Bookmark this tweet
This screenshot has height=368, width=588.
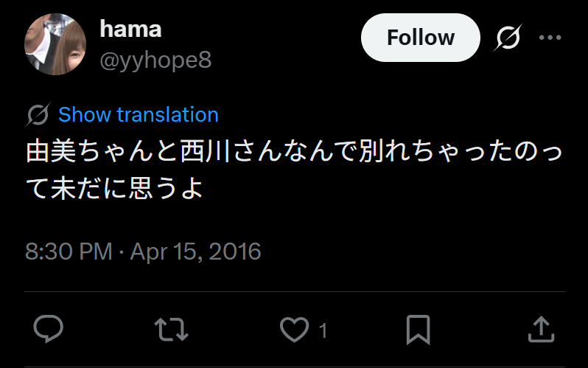click(418, 329)
